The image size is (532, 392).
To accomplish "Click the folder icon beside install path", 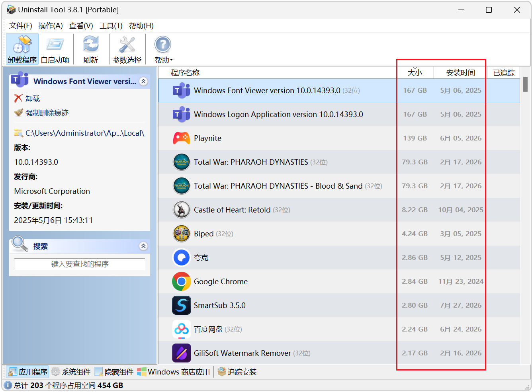I will click(19, 133).
